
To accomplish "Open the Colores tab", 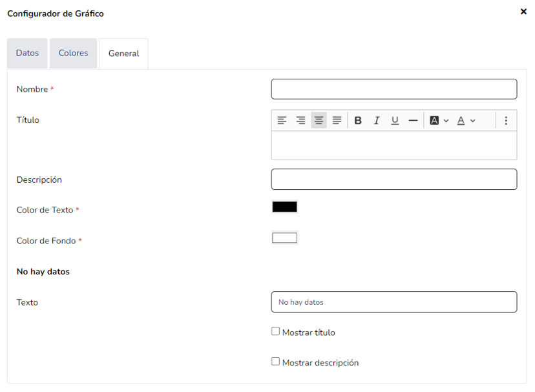I will [x=73, y=53].
